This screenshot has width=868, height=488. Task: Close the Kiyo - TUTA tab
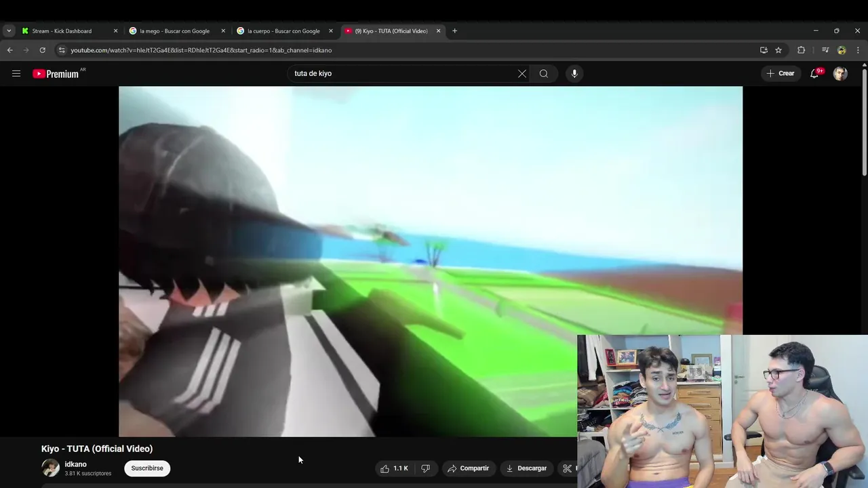(x=439, y=30)
